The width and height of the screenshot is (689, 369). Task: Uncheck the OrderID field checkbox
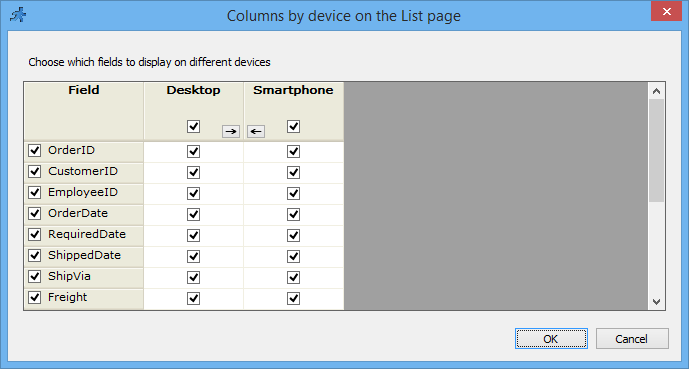point(34,150)
